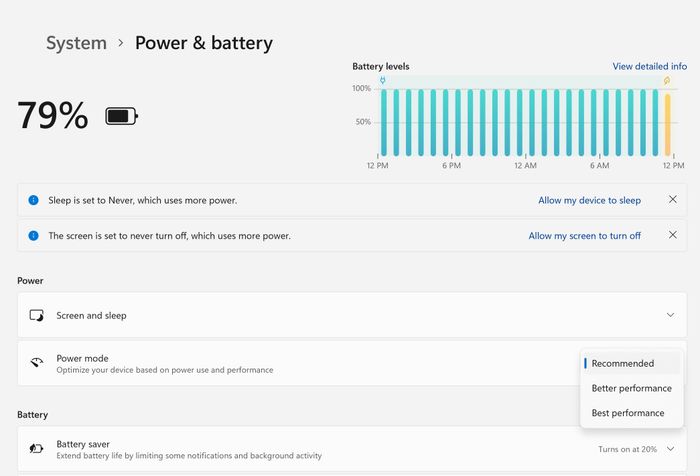This screenshot has width=700, height=476.
Task: Dismiss the sleep set to Never notice
Action: [x=672, y=200]
